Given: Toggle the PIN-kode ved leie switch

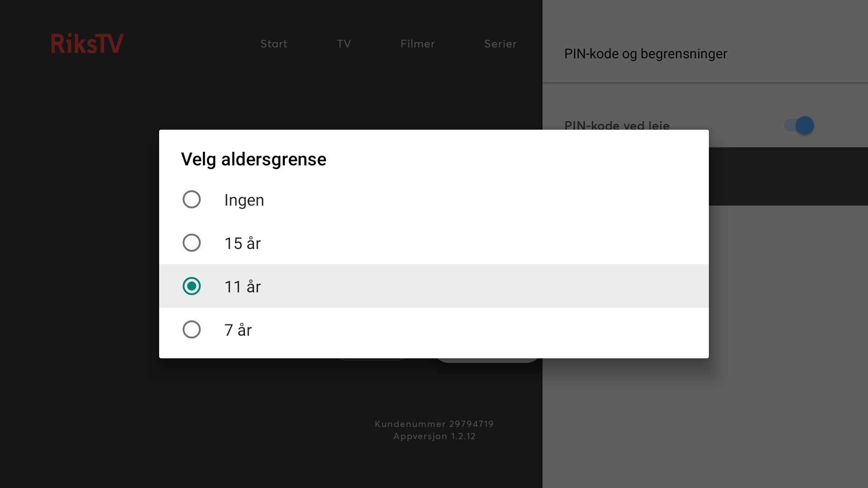Looking at the screenshot, I should (x=799, y=125).
